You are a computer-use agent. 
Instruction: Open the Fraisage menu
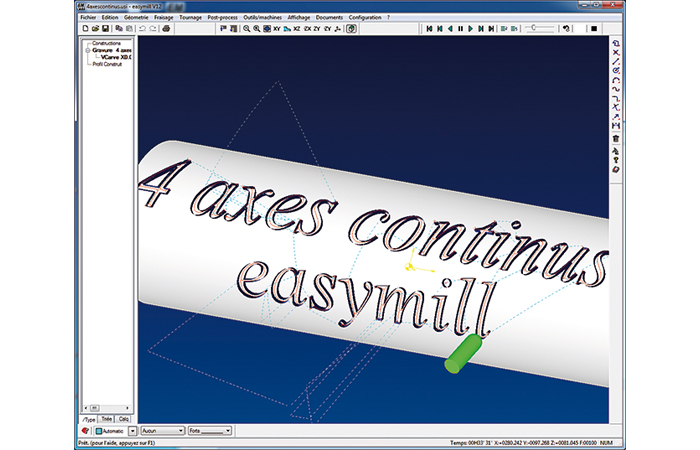[x=164, y=17]
